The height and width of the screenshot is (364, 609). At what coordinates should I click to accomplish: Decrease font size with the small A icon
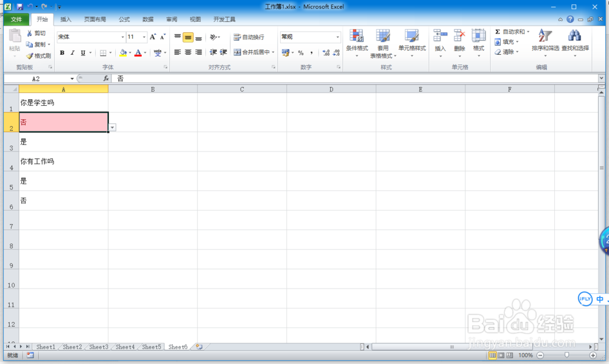click(163, 37)
